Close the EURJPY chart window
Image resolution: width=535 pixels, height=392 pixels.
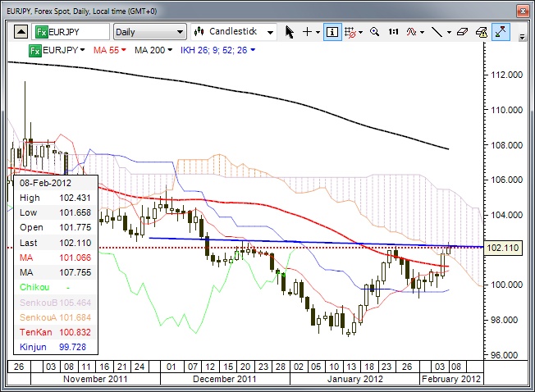(x=523, y=11)
